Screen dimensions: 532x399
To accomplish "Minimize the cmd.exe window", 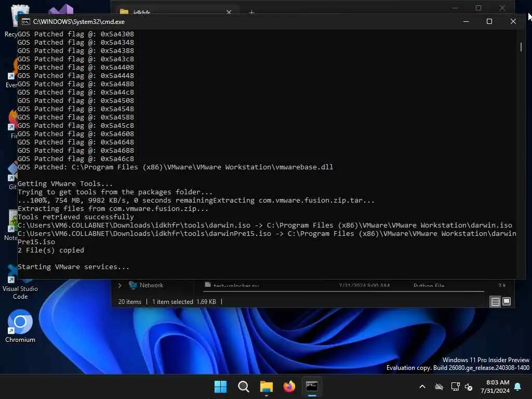I will [466, 21].
